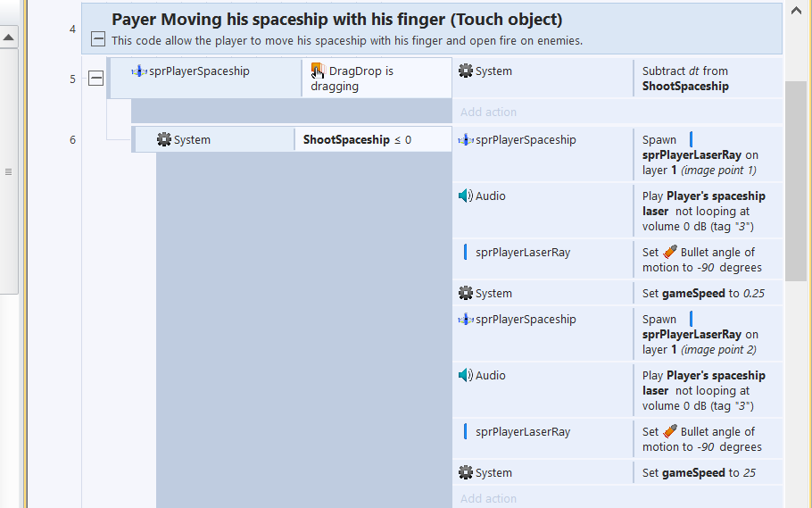Click the up arrow on the left panel
Viewport: 812px width, 508px height.
pos(9,37)
